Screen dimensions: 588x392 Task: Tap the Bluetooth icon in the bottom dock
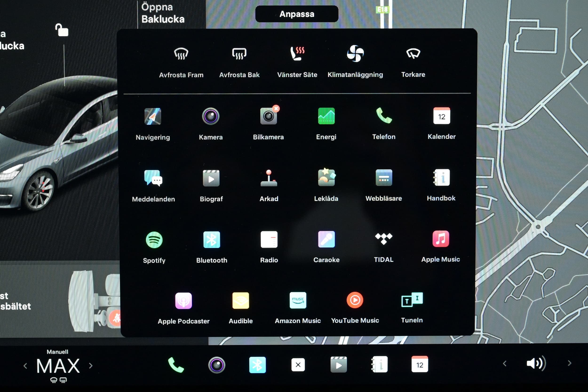click(x=258, y=365)
